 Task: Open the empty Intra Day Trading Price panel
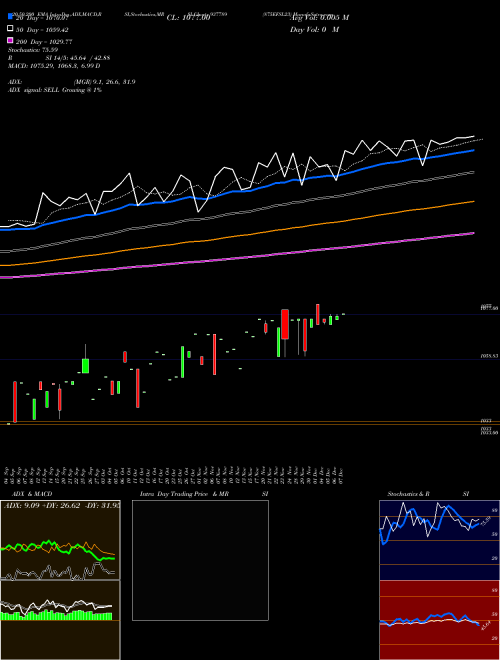click(200, 560)
